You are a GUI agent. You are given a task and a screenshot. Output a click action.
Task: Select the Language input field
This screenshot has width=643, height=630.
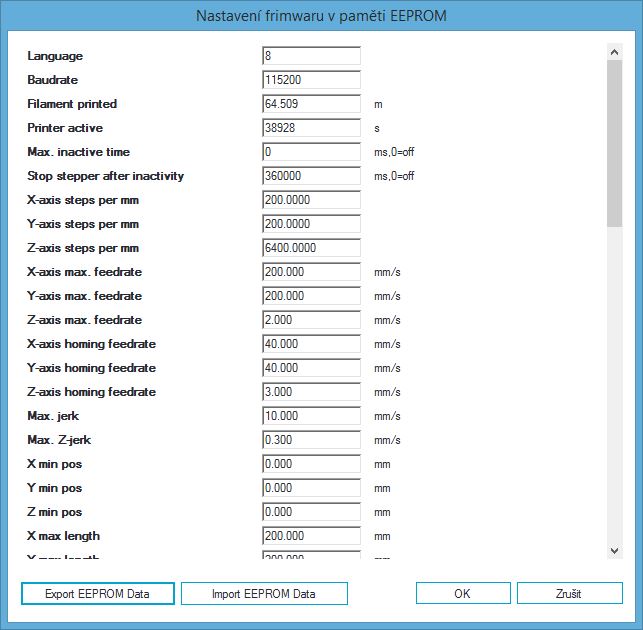tap(311, 56)
